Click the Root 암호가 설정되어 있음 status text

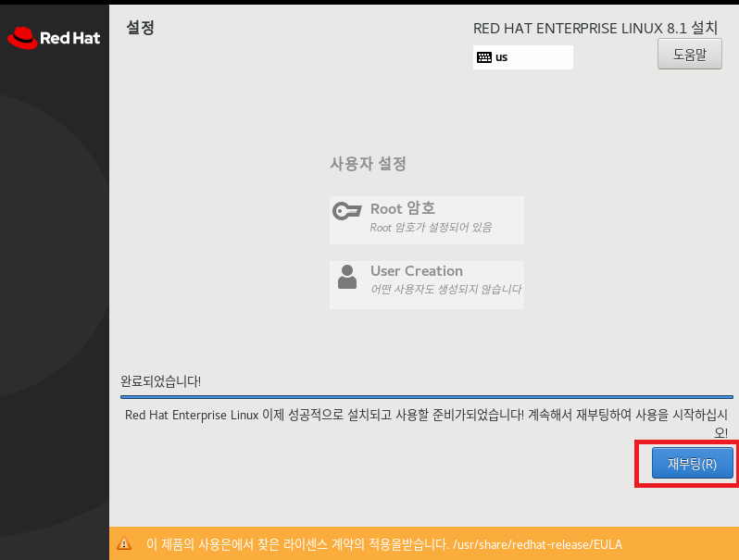pyautogui.click(x=431, y=228)
